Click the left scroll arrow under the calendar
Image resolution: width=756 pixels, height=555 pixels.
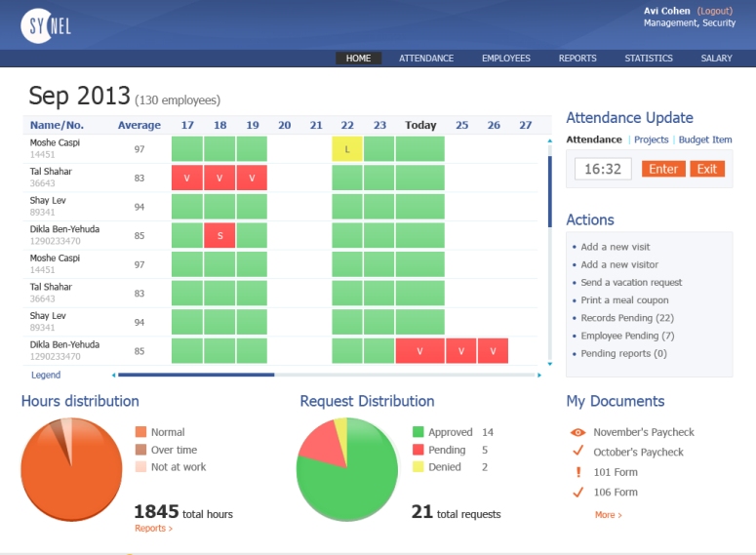coord(113,375)
